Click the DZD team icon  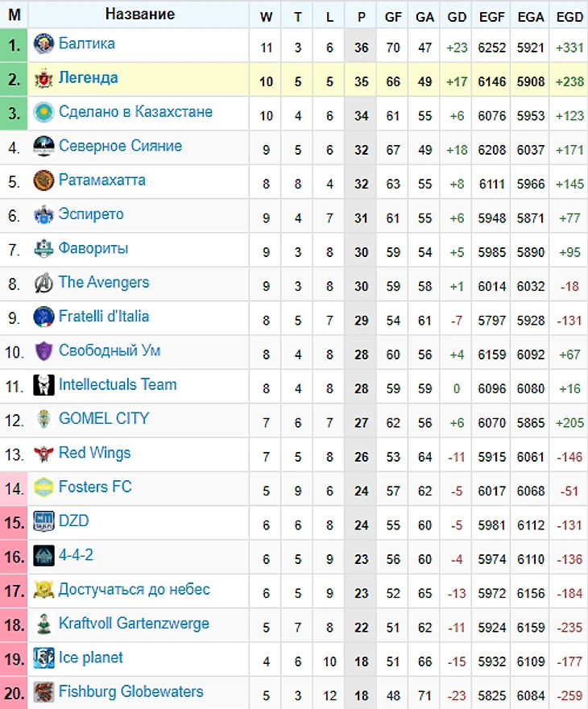(x=43, y=521)
